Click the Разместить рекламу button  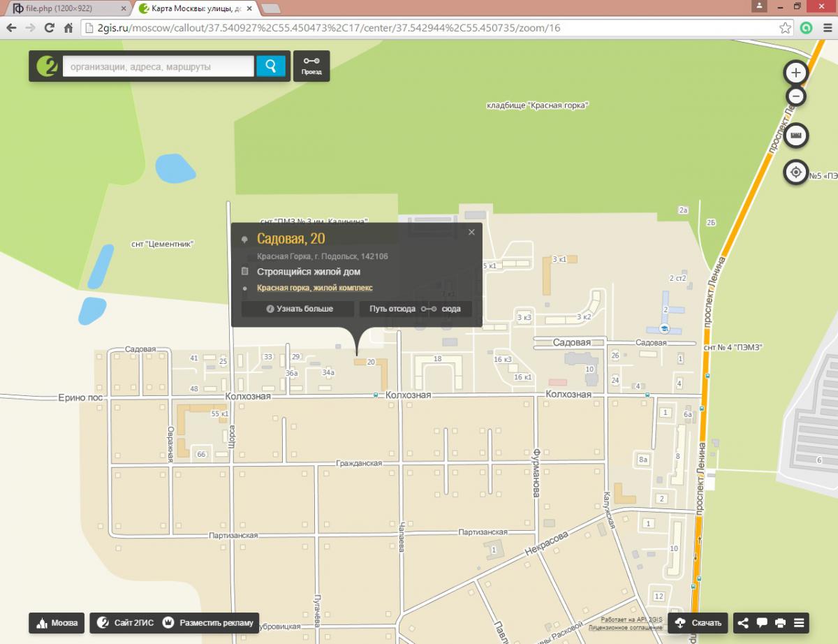tap(210, 623)
